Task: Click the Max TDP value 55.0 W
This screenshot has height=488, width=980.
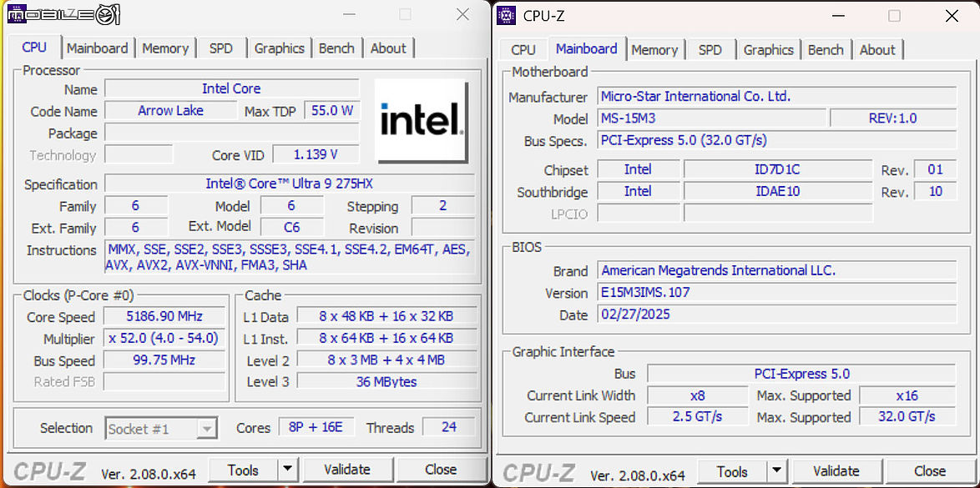Action: 332,111
